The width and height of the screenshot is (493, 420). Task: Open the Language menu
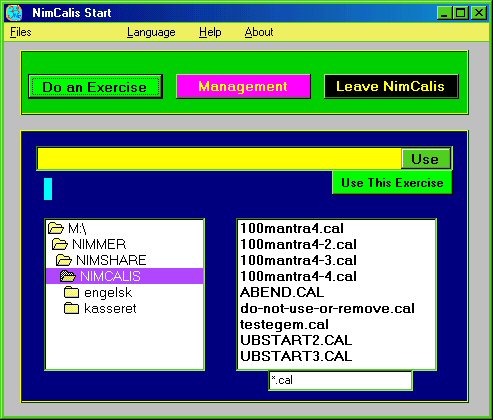(x=151, y=32)
